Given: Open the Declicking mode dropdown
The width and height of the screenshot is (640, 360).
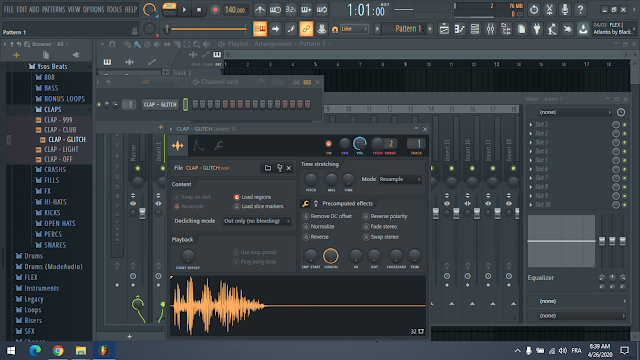Looking at the screenshot, I should point(257,221).
